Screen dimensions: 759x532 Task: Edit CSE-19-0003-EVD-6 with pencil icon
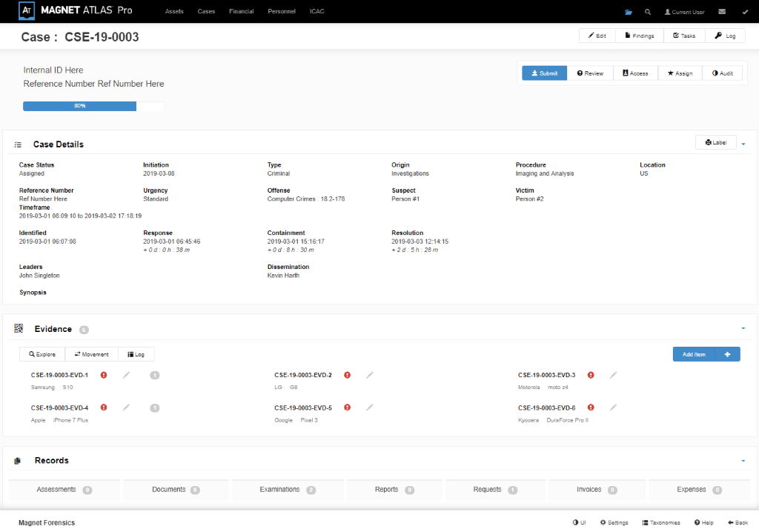pos(613,408)
